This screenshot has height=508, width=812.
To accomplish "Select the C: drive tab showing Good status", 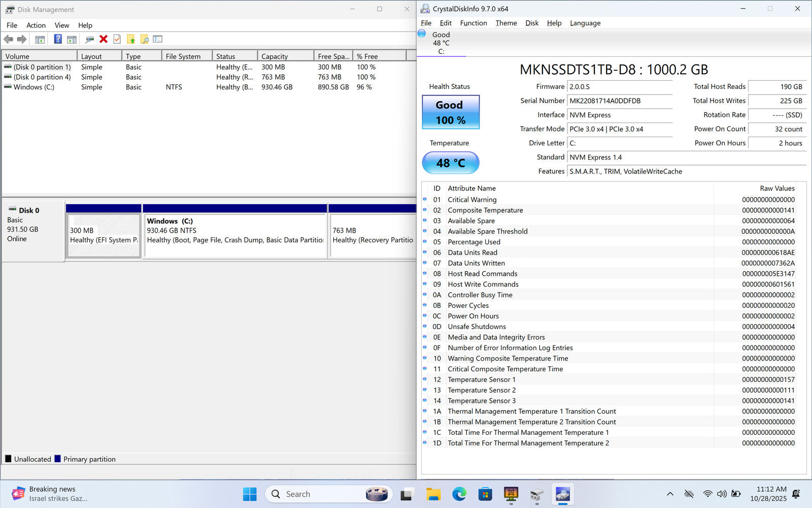I will [441, 43].
